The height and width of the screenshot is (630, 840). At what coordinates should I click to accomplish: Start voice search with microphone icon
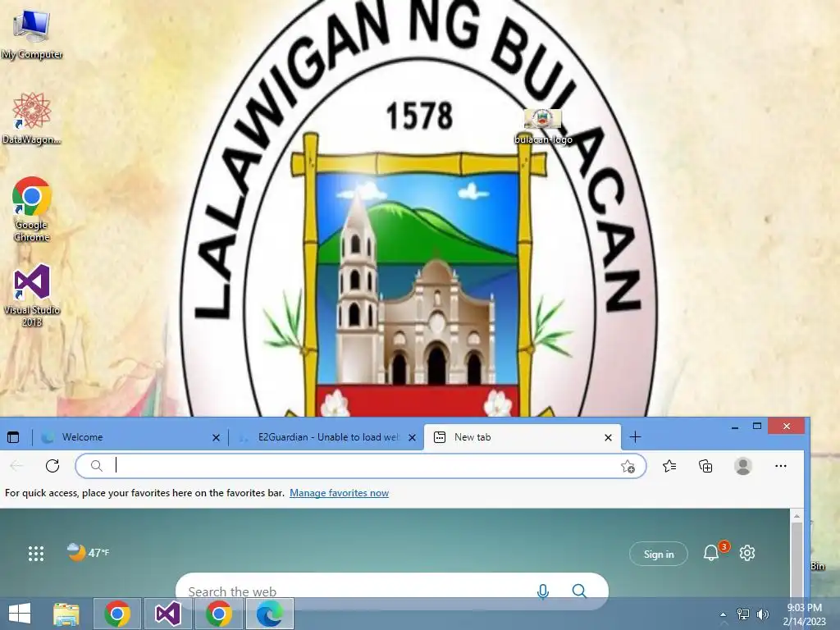pyautogui.click(x=543, y=591)
